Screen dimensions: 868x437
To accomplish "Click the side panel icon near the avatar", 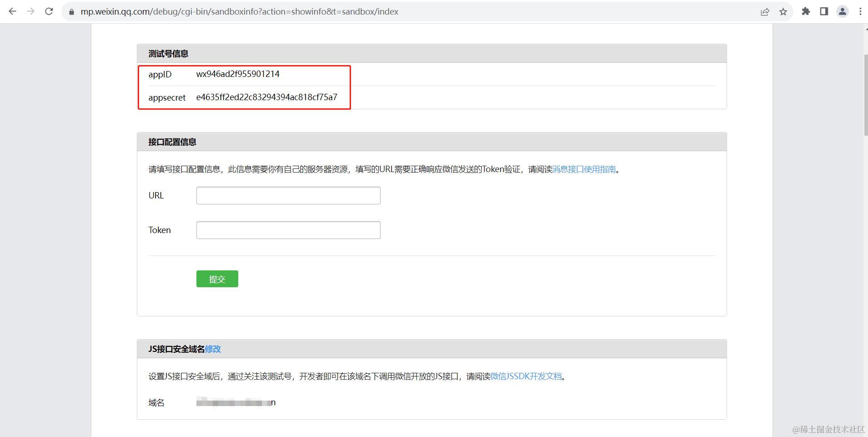I will coord(824,11).
